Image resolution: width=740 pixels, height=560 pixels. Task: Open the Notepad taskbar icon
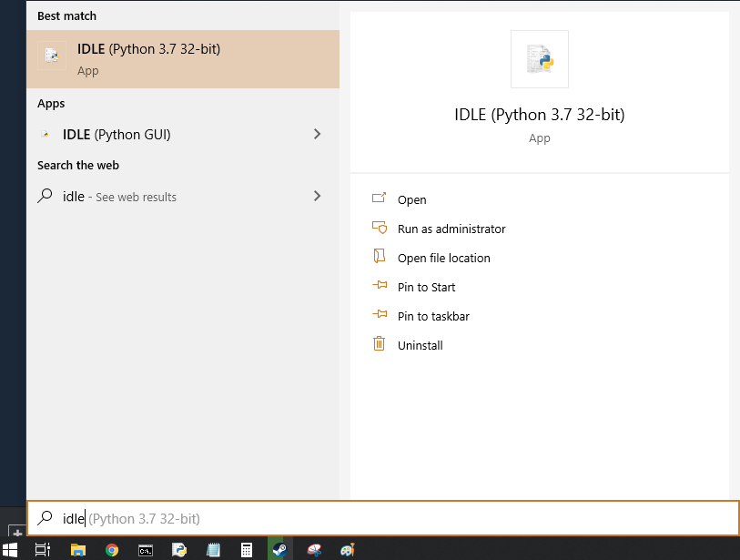click(213, 550)
